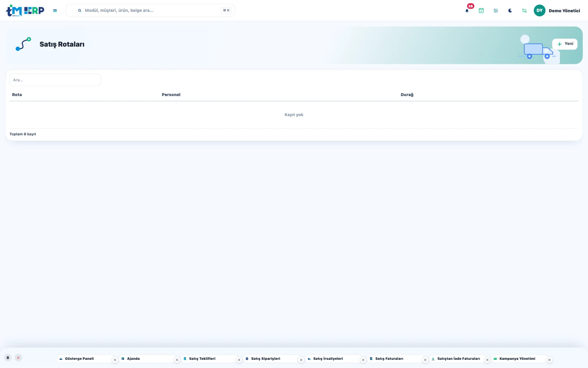
Task: Click the Kayıt yok empty message
Action: [x=294, y=115]
